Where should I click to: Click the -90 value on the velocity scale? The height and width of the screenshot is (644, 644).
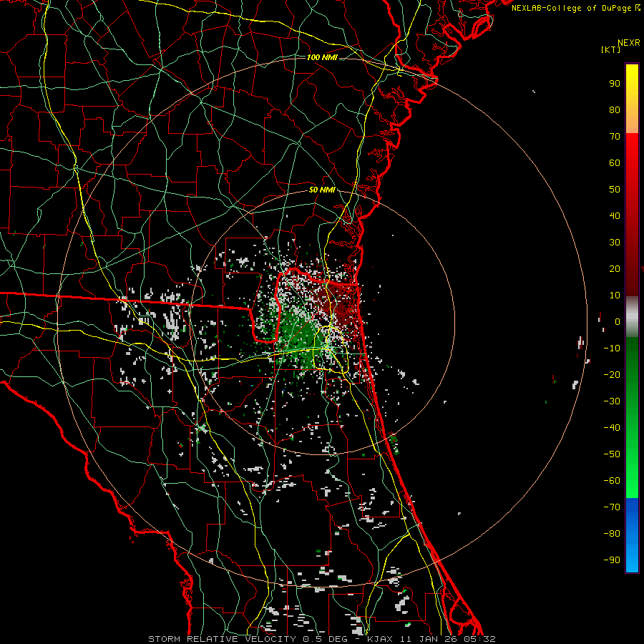(612, 560)
